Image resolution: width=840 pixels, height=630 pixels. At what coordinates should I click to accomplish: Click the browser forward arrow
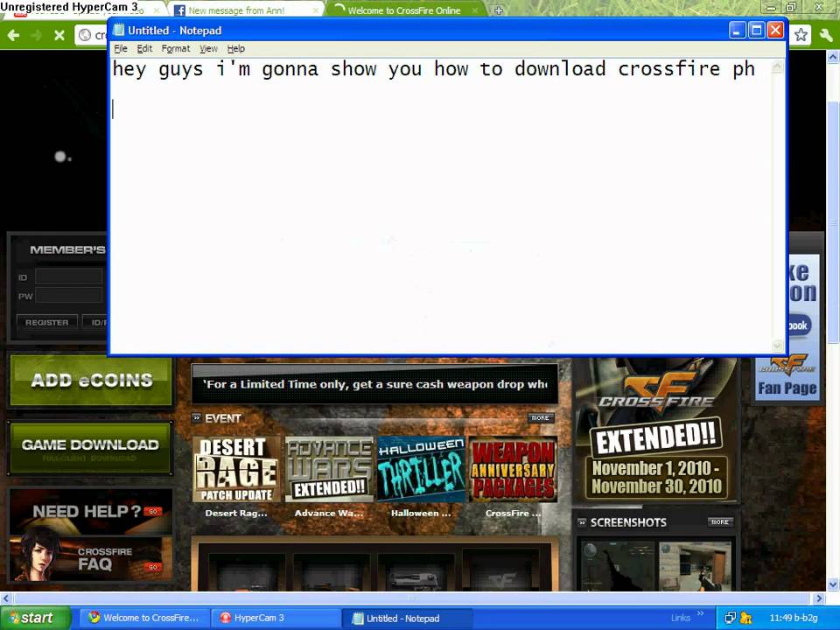point(37,35)
